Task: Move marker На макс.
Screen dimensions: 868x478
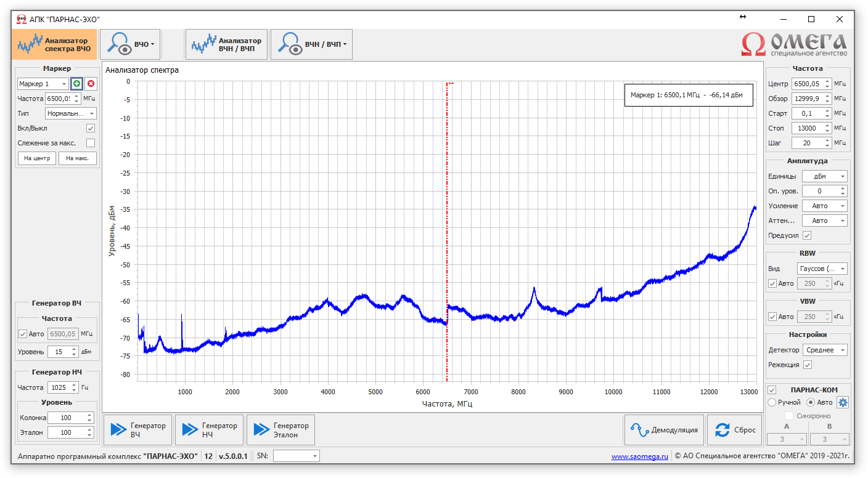Action: pos(78,158)
